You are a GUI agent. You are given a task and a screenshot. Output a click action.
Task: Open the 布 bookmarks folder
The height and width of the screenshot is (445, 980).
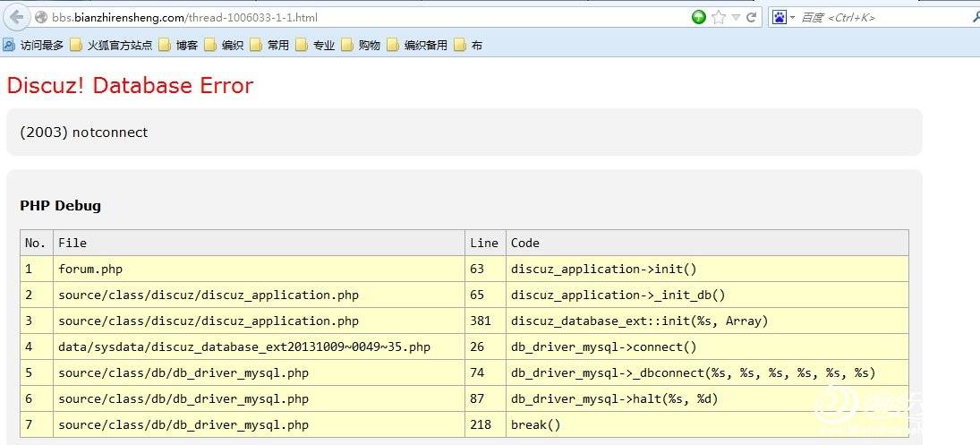click(x=468, y=45)
